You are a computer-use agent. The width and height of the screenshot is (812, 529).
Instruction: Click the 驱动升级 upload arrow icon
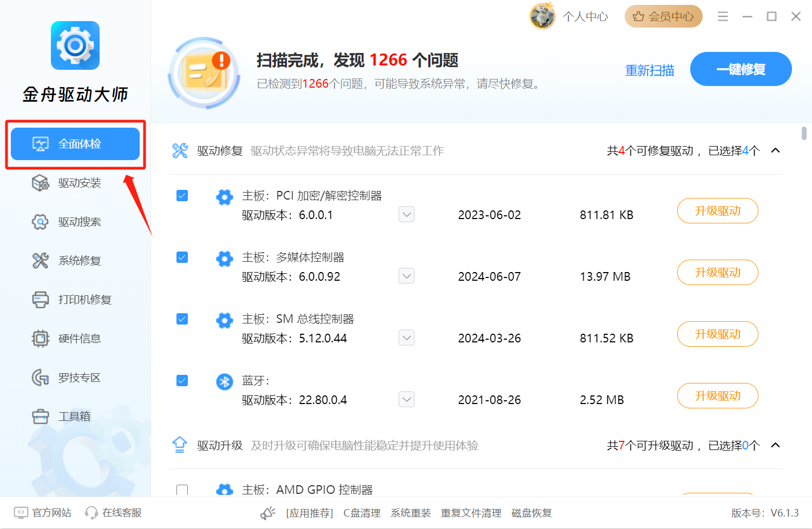click(180, 445)
